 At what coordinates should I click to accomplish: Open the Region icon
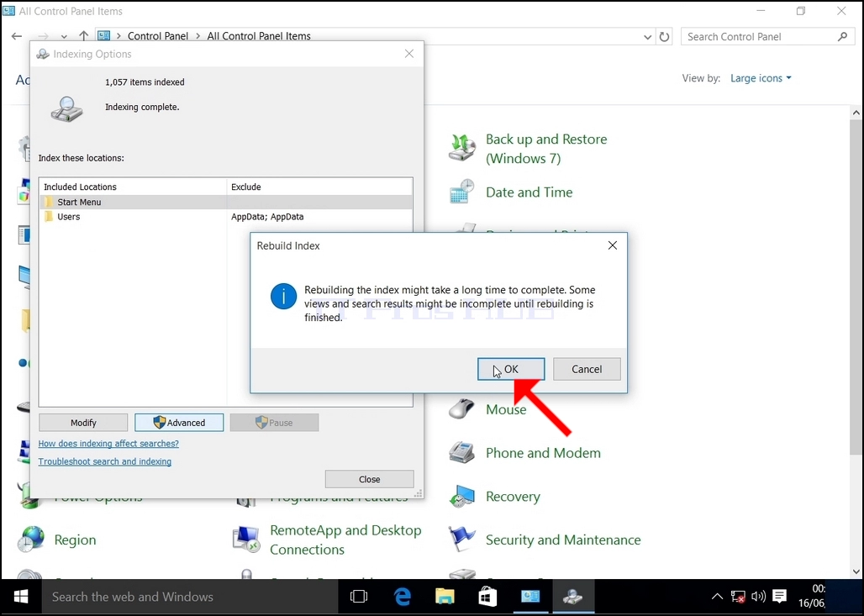pos(31,540)
